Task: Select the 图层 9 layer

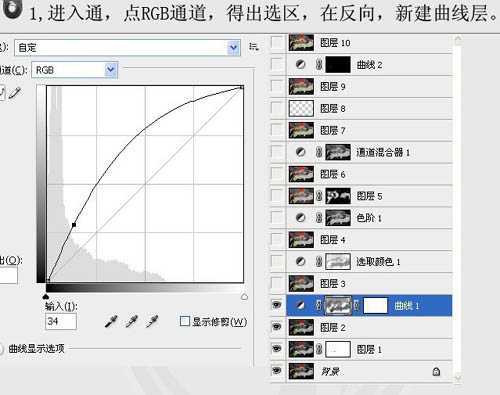Action: point(369,87)
